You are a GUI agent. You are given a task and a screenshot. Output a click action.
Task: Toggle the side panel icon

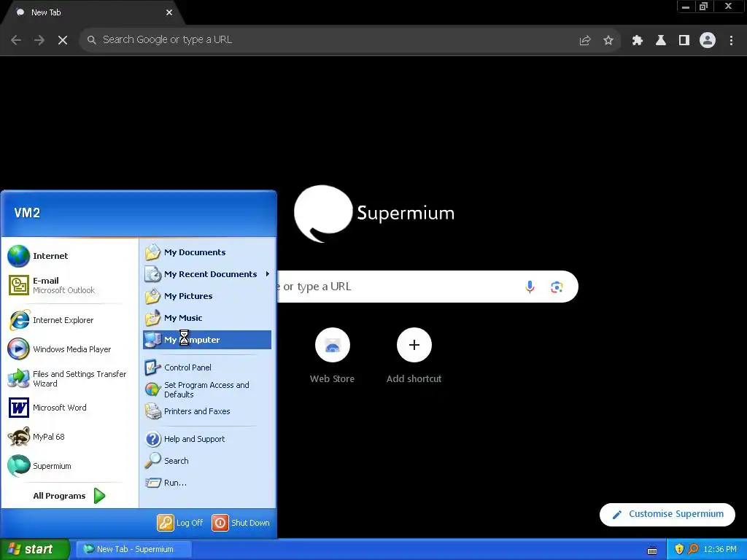click(684, 40)
